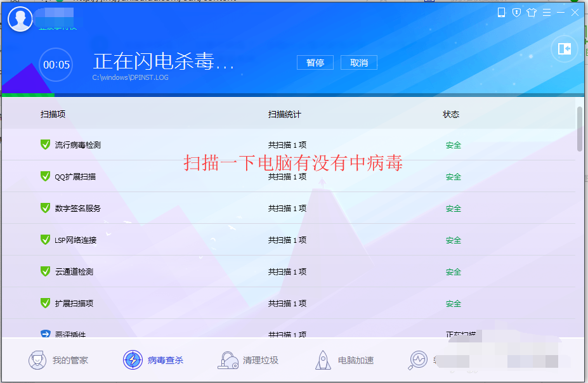
Task: Switch to 清理垃圾 tab label
Action: point(261,361)
